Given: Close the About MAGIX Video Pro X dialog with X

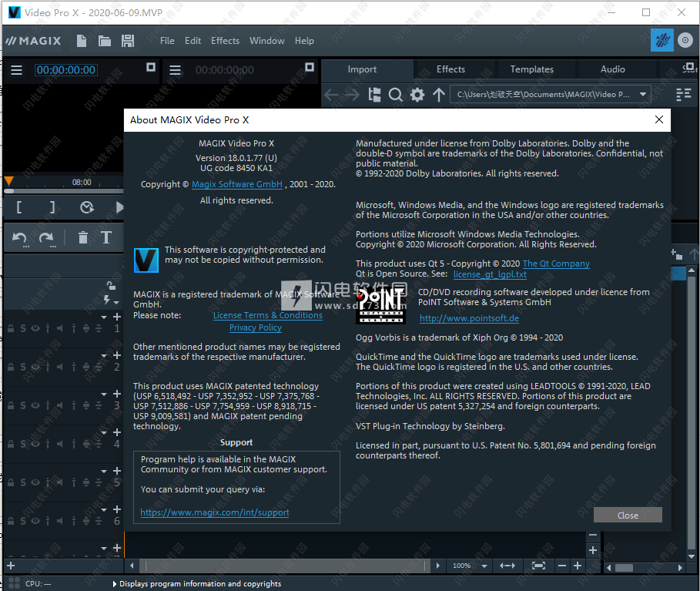Looking at the screenshot, I should (659, 119).
